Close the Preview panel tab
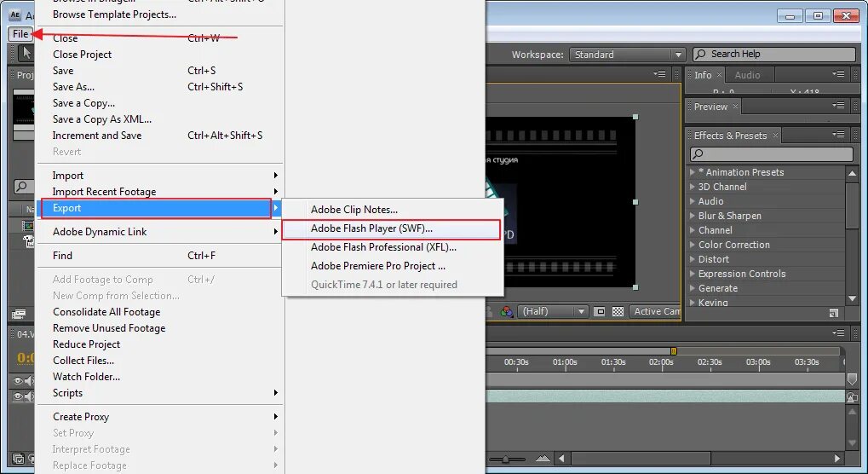The width and height of the screenshot is (868, 474). (735, 107)
